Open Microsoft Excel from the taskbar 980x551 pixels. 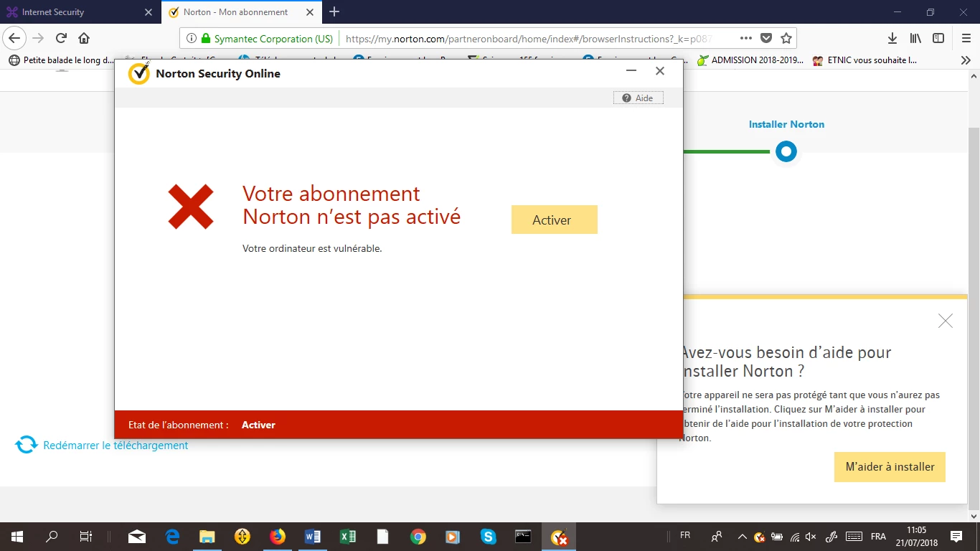[348, 537]
